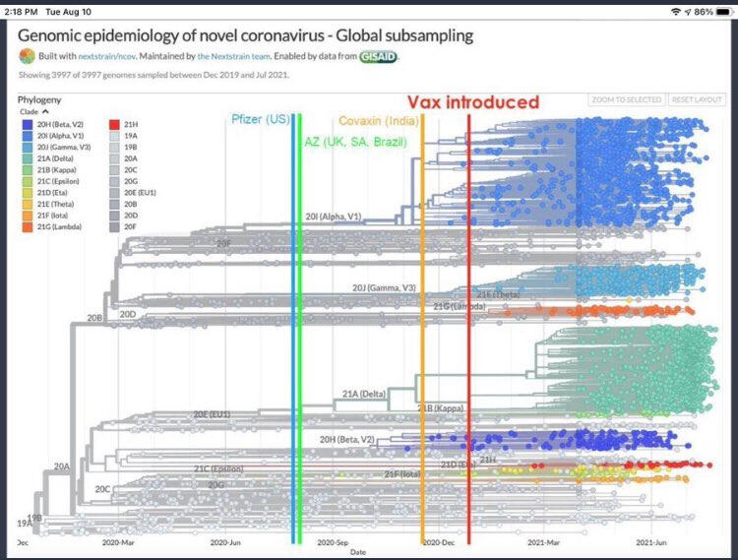The height and width of the screenshot is (560, 738).
Task: Collapse the Clade legend chevron
Action: pos(45,112)
